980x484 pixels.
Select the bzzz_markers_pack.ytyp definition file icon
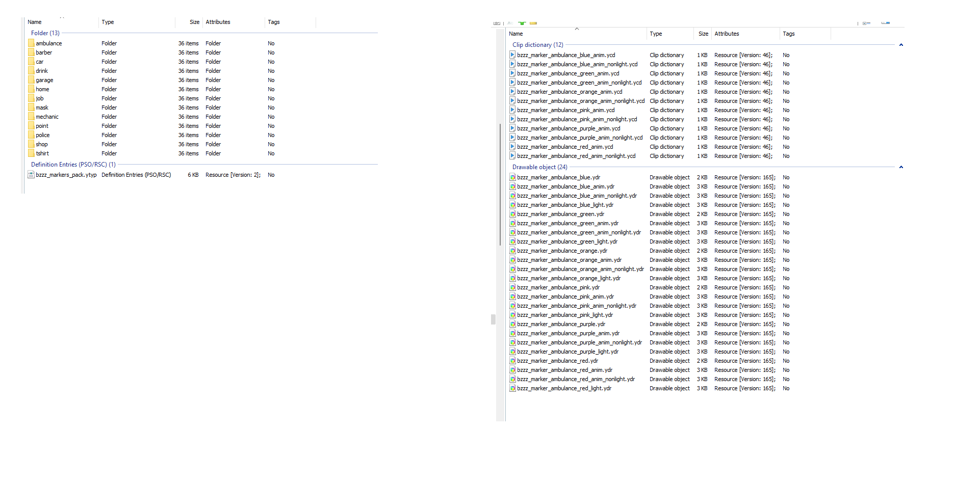(31, 175)
